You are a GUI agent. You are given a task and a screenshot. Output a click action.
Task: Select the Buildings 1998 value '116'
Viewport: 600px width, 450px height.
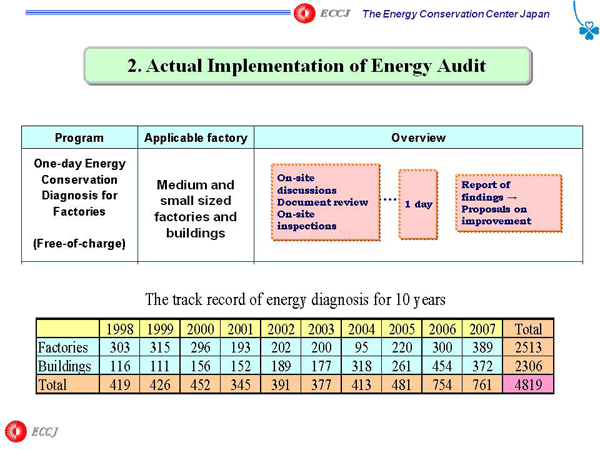pos(120,366)
